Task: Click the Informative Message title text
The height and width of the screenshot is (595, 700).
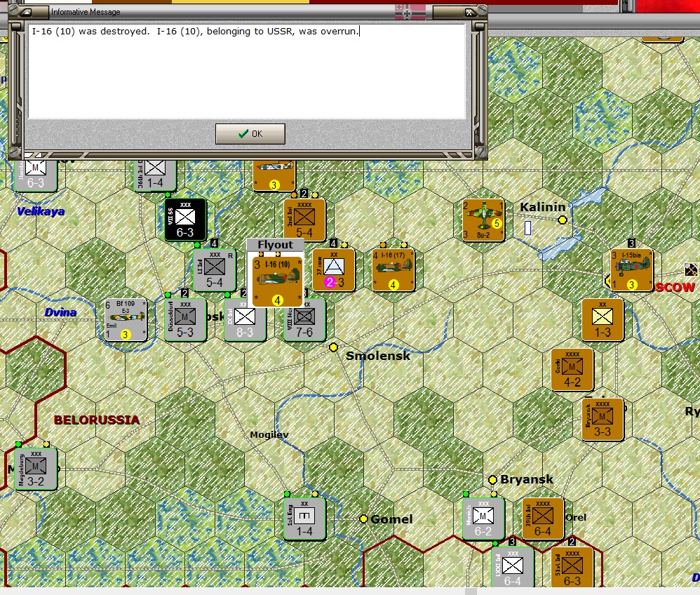Action: [86, 12]
